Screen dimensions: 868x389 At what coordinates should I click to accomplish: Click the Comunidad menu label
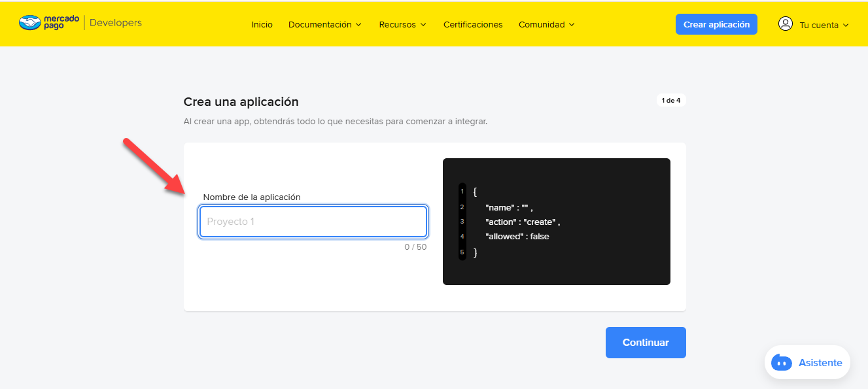click(541, 25)
